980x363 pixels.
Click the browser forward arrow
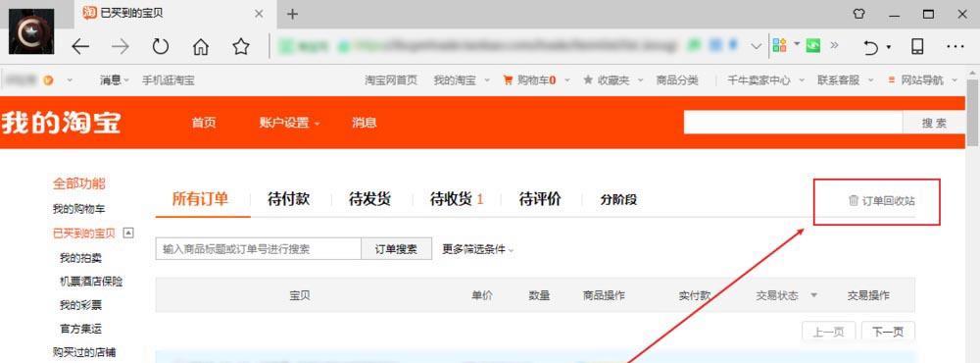click(120, 46)
